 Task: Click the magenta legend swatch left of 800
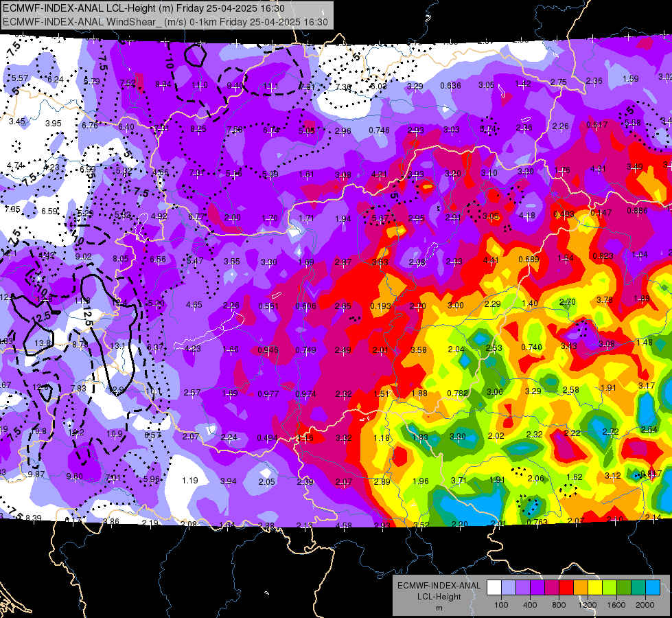(x=552, y=588)
